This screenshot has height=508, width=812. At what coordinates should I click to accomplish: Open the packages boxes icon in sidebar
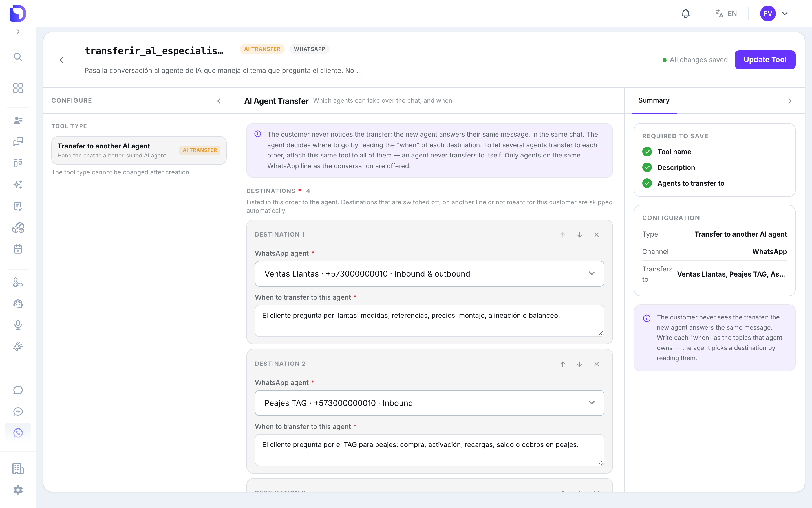pyautogui.click(x=18, y=227)
